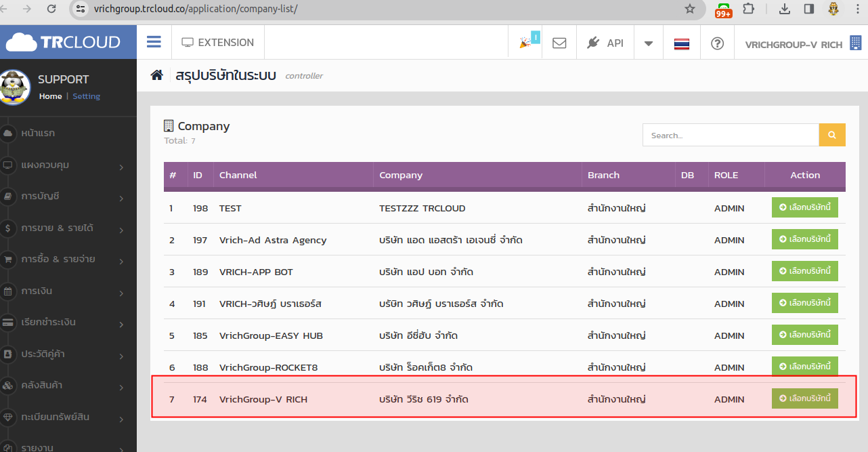Click the diamond icon beside ทะเบียนทรัพย์สิน
This screenshot has height=452, width=868.
[x=8, y=417]
